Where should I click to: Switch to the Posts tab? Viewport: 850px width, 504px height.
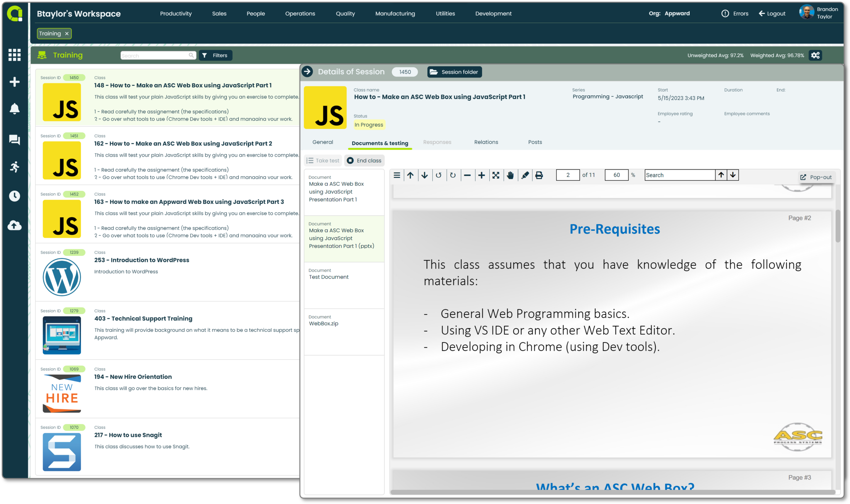535,142
